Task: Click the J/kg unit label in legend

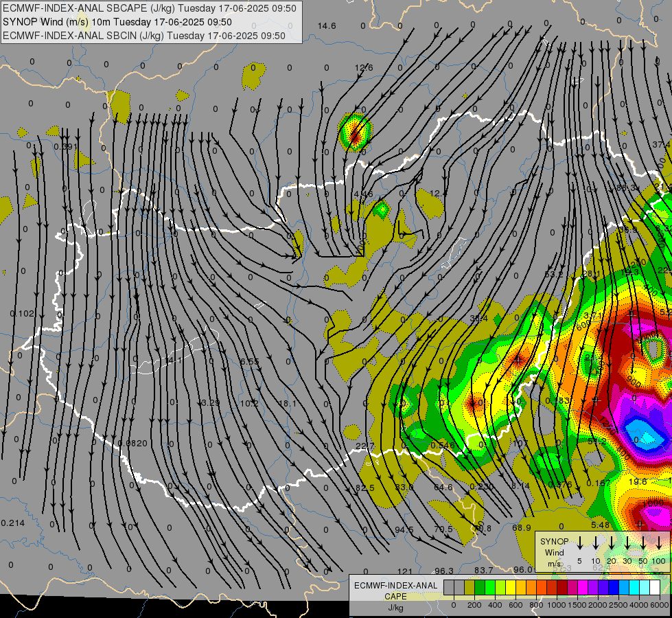Action: click(x=395, y=608)
